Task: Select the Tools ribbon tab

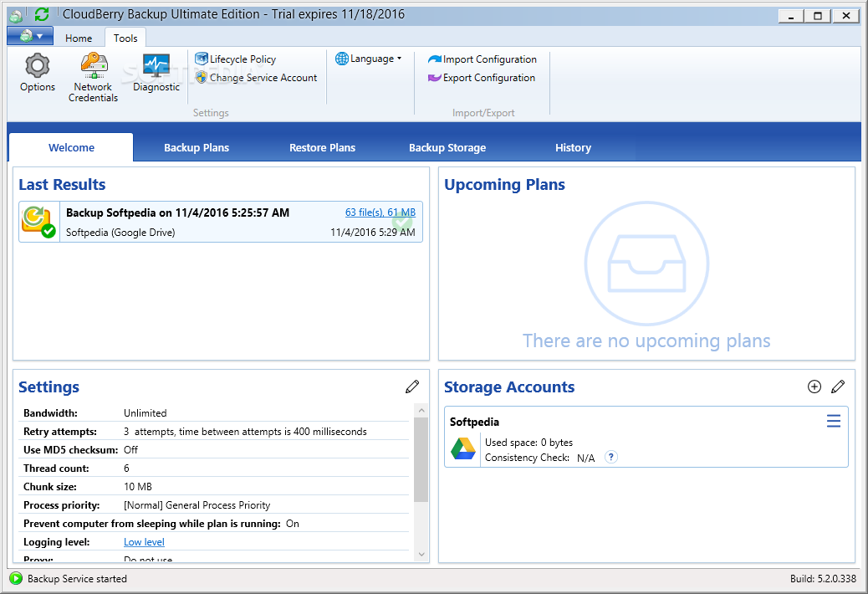Action: pyautogui.click(x=125, y=38)
